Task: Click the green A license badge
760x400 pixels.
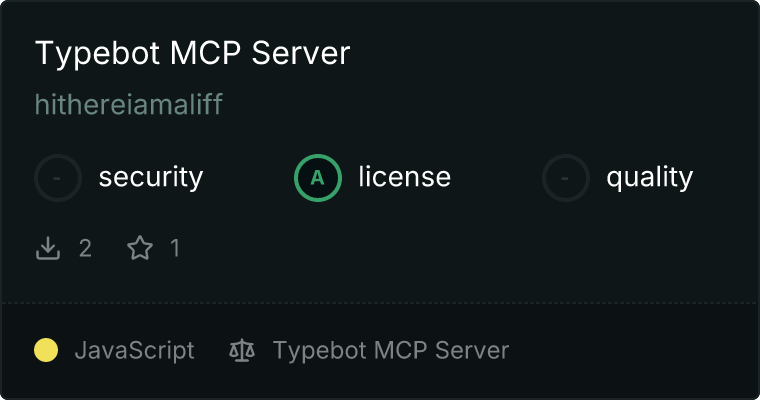Action: pos(318,178)
